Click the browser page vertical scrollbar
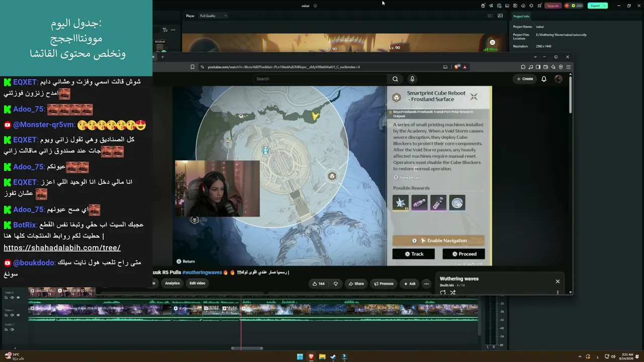This screenshot has height=362, width=644. click(570, 94)
